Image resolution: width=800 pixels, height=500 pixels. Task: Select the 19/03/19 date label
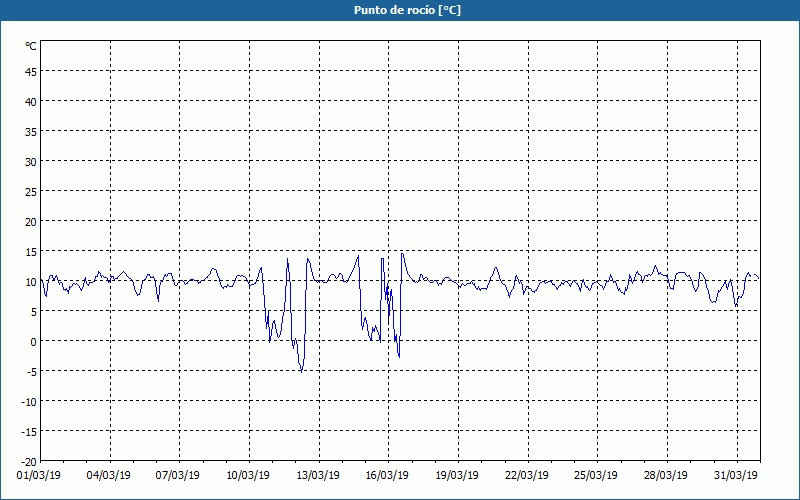457,475
